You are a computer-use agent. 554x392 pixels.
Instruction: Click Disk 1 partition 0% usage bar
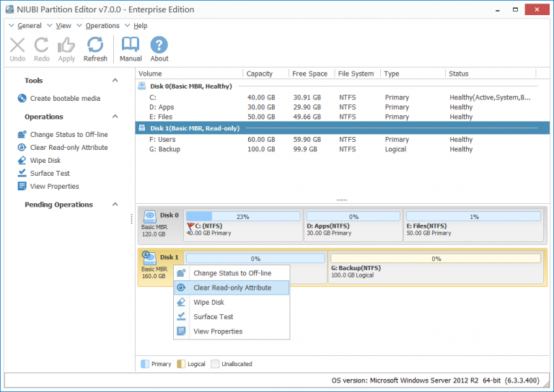(x=255, y=258)
